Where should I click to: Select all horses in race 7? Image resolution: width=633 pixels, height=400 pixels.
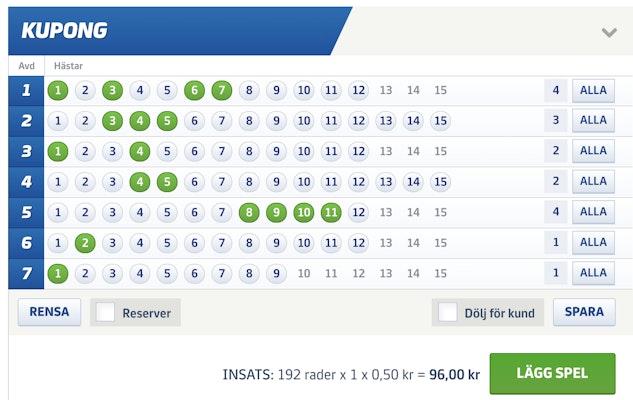click(x=593, y=273)
